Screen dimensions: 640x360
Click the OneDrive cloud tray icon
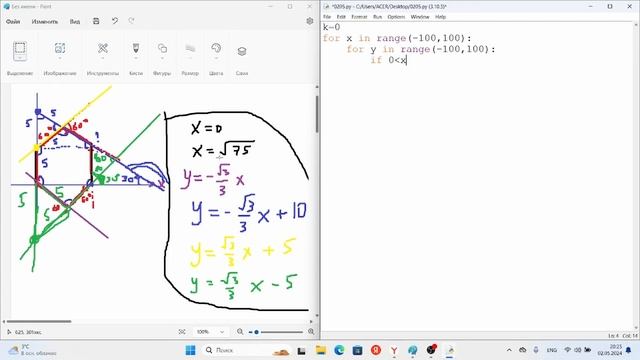point(522,350)
